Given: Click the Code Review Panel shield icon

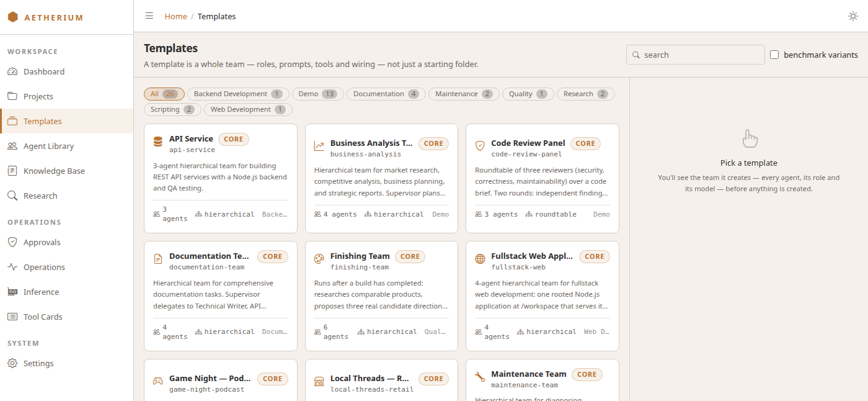Looking at the screenshot, I should pos(480,146).
